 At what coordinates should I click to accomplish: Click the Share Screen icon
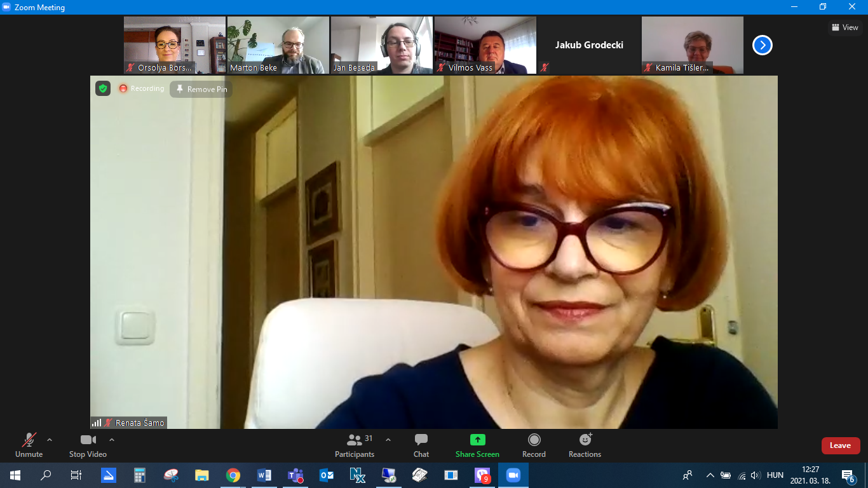tap(477, 440)
